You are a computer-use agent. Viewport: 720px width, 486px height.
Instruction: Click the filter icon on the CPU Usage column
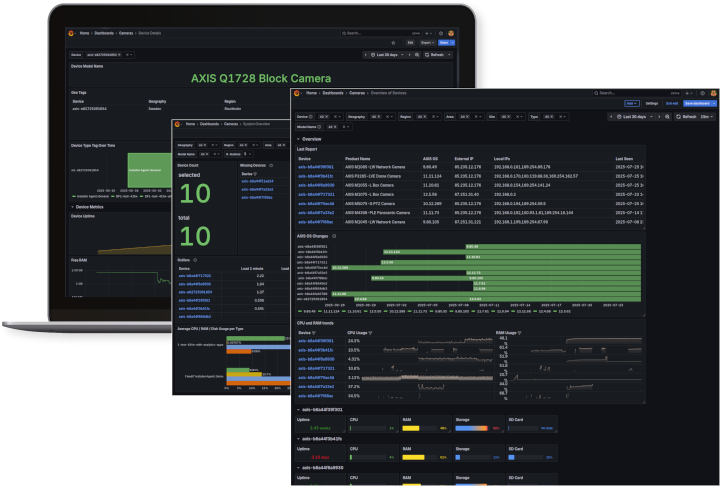(371, 333)
